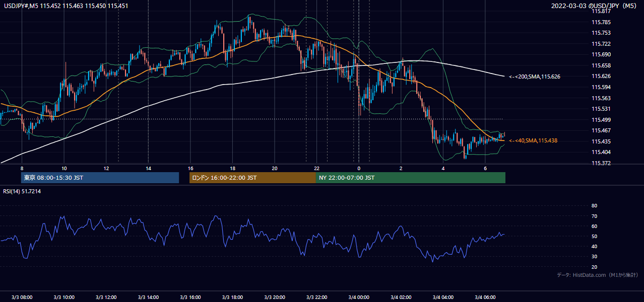Click RSI scale level 50

click(594, 236)
